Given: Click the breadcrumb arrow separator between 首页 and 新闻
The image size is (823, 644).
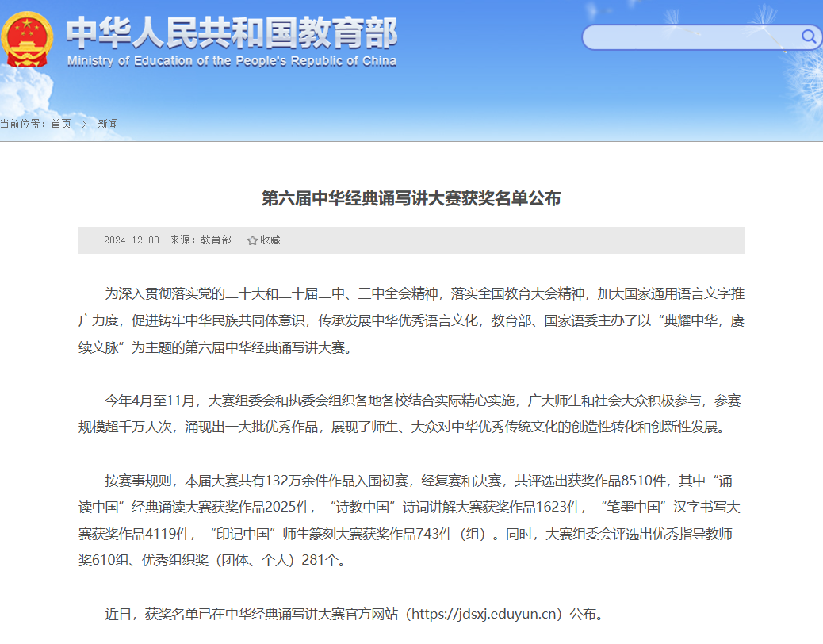Looking at the screenshot, I should (84, 125).
